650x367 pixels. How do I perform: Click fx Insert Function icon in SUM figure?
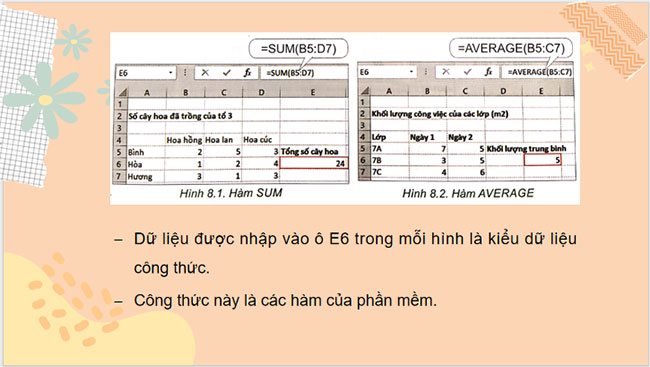coord(247,73)
